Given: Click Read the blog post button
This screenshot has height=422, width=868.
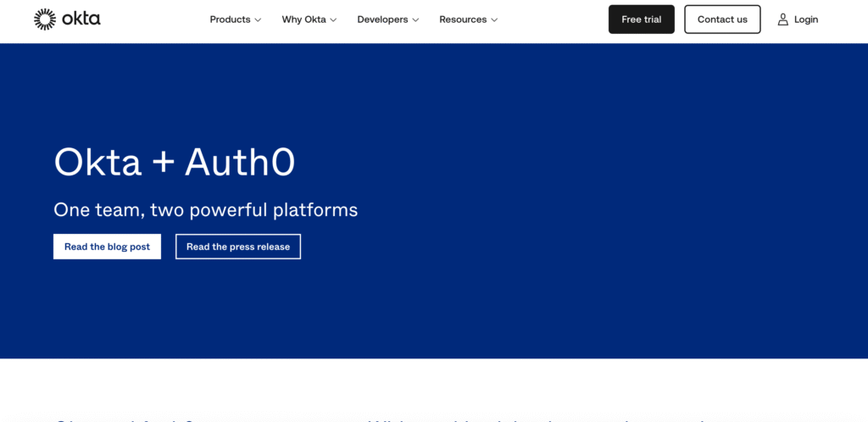Looking at the screenshot, I should pos(108,247).
